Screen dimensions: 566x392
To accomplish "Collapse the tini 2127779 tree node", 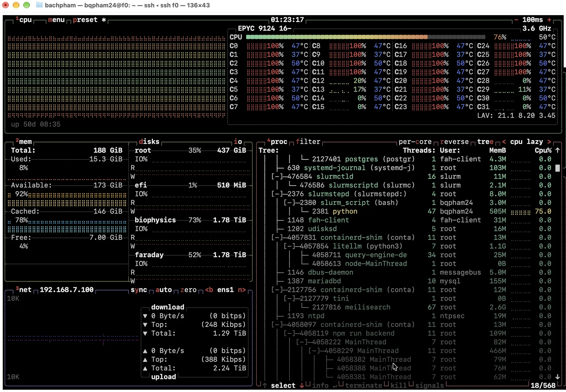I will coord(290,298).
